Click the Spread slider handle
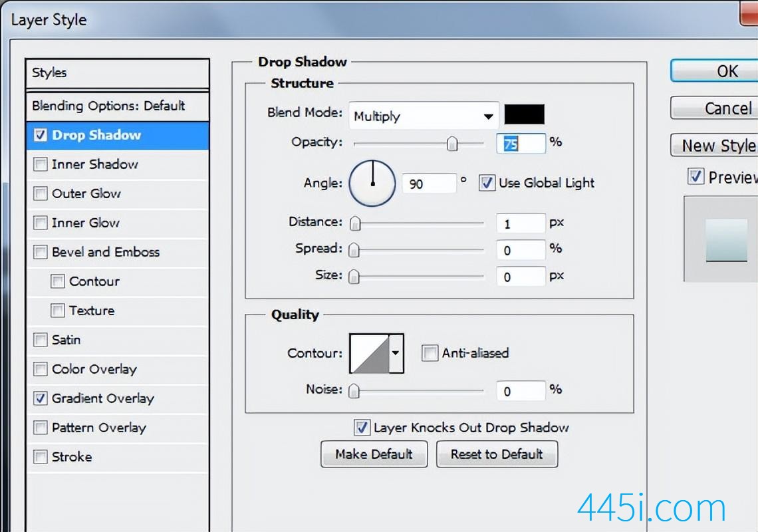The width and height of the screenshot is (758, 532). click(354, 250)
